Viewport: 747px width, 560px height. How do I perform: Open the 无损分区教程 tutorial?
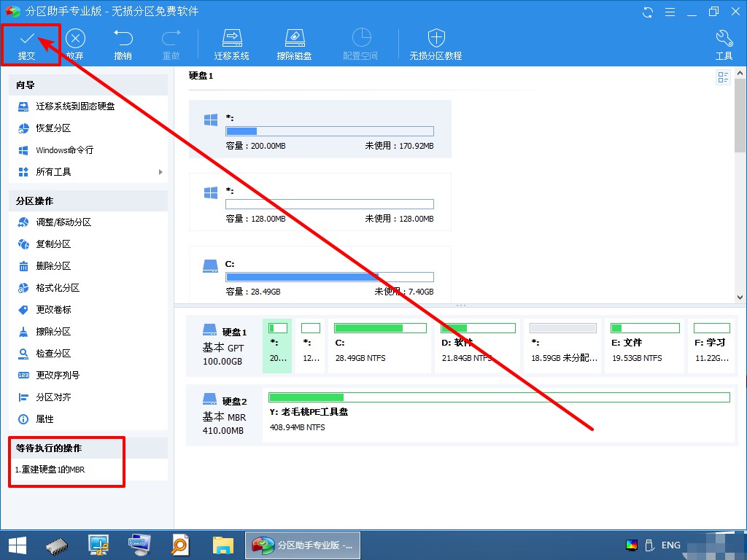436,44
